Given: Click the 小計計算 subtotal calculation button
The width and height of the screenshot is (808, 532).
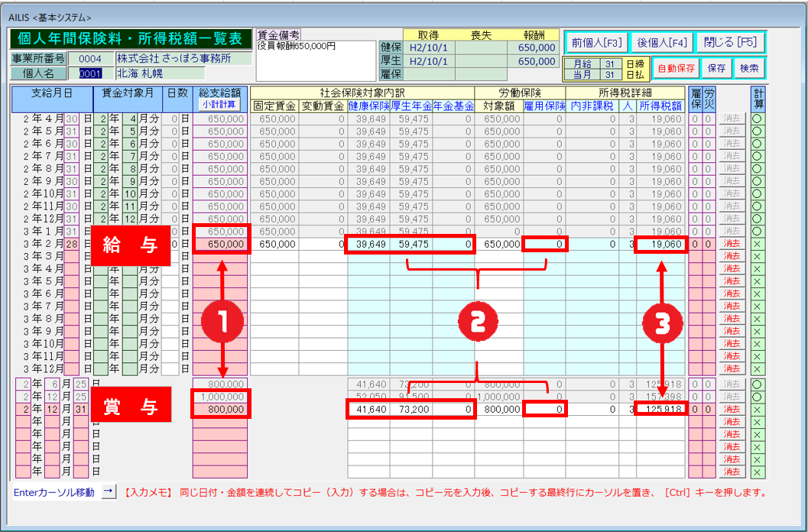Looking at the screenshot, I should point(219,105).
